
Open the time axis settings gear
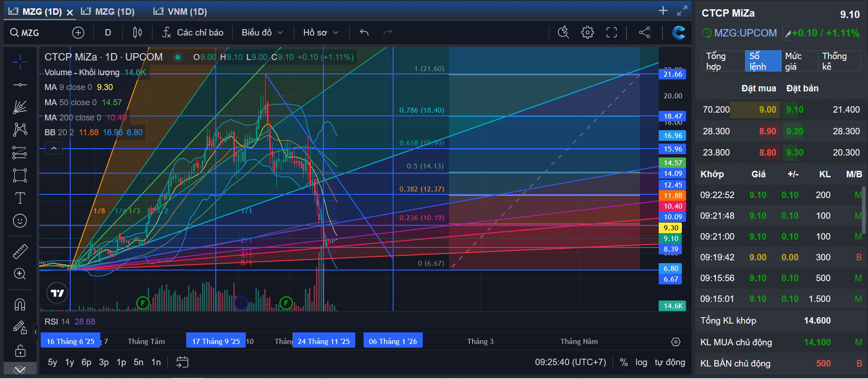[x=676, y=342]
